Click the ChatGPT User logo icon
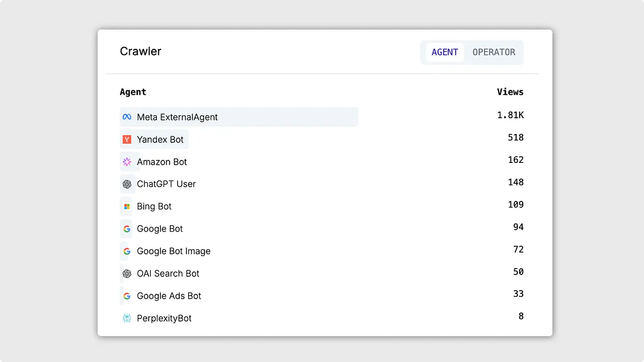 (127, 184)
